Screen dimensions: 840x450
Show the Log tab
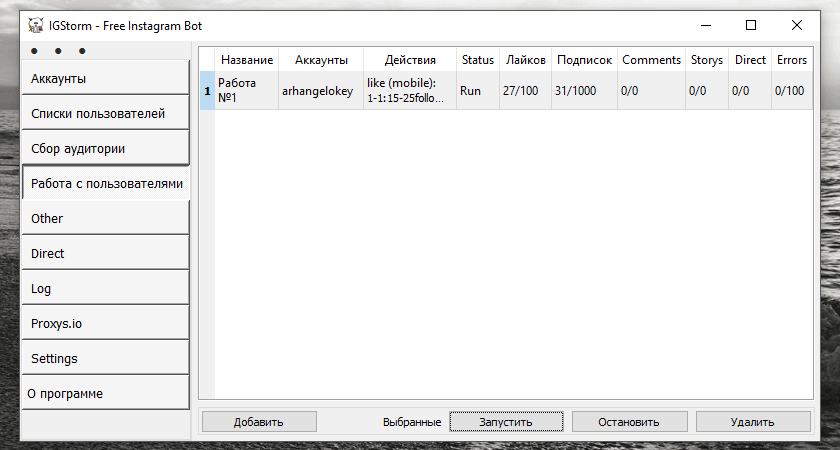106,288
